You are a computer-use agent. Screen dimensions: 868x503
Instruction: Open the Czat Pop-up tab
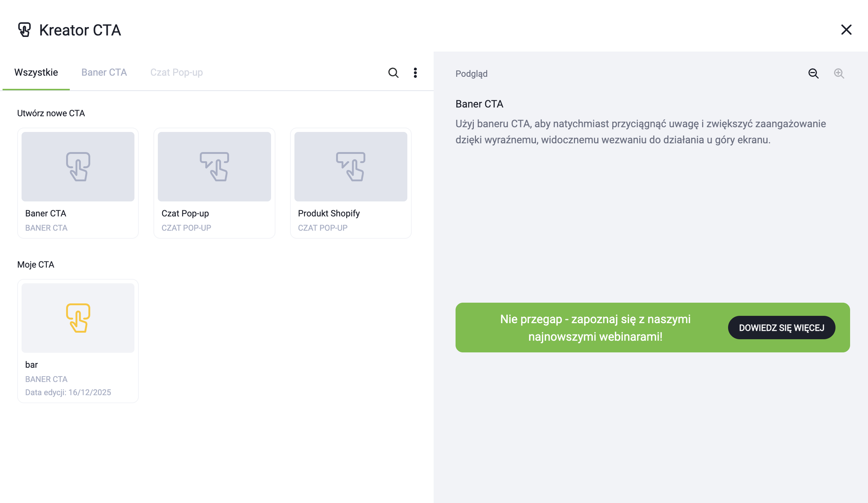[176, 72]
